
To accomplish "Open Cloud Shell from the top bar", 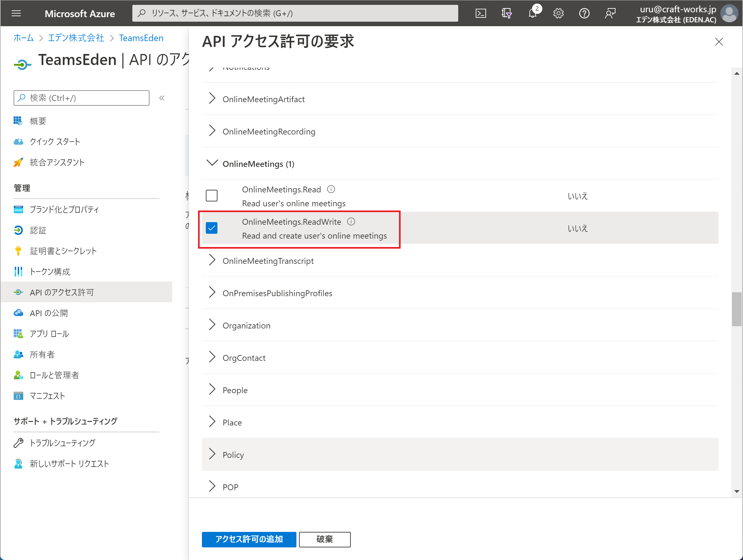I will click(x=481, y=14).
